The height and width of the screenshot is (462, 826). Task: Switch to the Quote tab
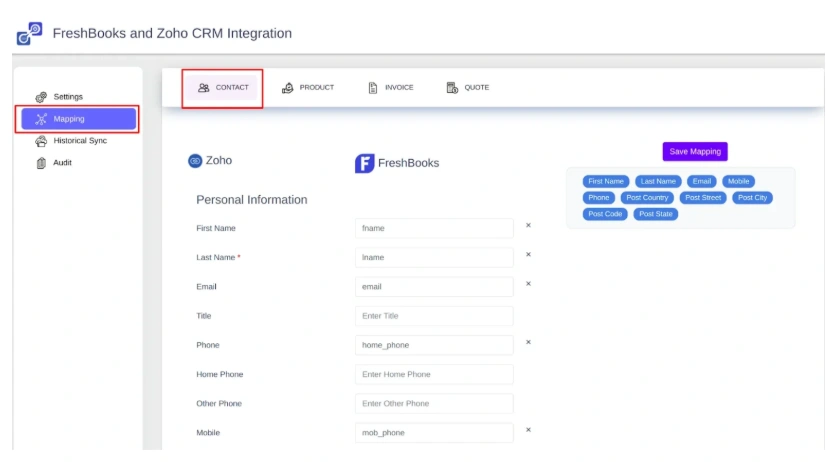coord(468,87)
